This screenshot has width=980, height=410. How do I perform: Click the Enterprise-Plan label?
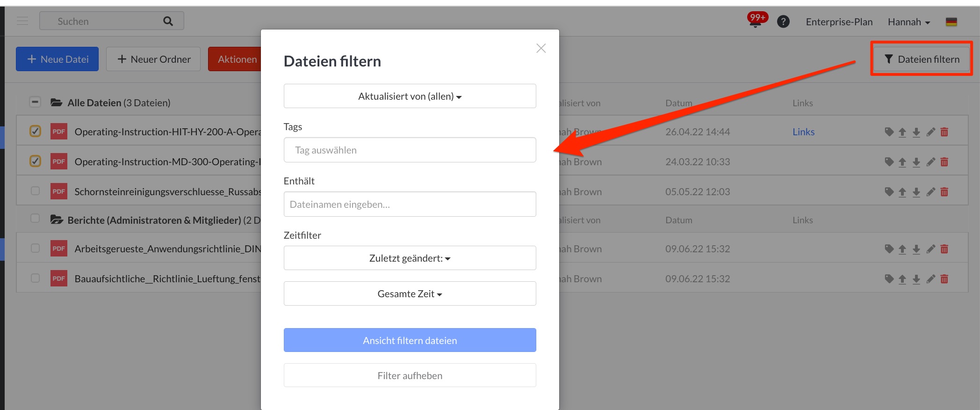pyautogui.click(x=839, y=22)
